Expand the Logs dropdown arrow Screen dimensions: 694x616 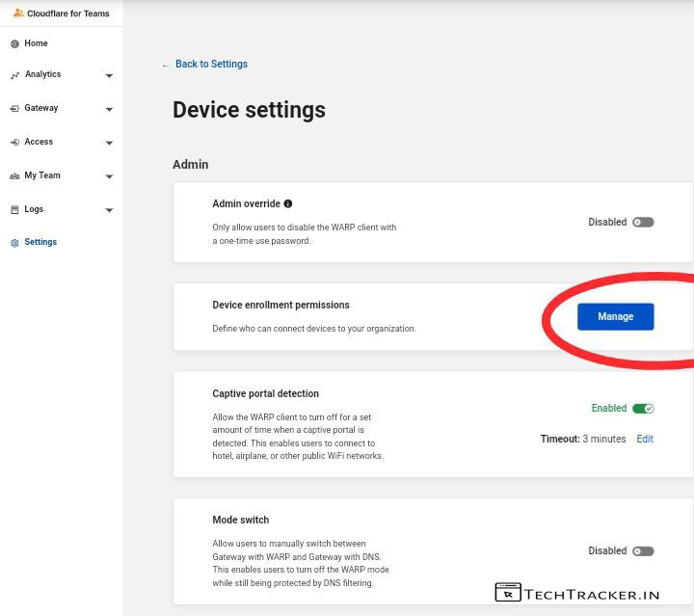click(x=109, y=211)
